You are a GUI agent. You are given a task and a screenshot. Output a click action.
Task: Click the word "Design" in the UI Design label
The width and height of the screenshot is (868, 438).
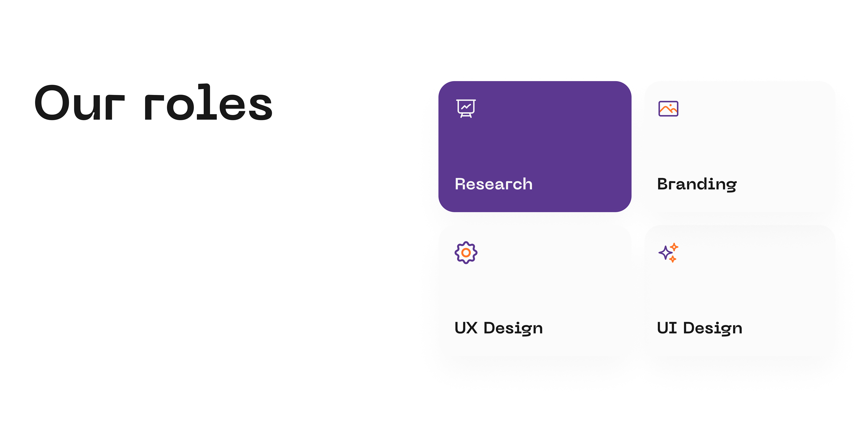click(712, 328)
